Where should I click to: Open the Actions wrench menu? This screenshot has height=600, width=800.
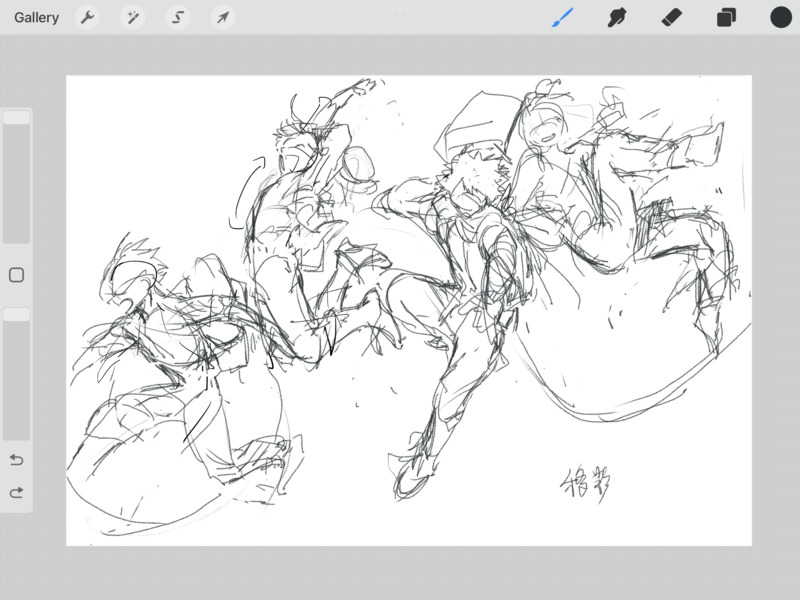(87, 17)
